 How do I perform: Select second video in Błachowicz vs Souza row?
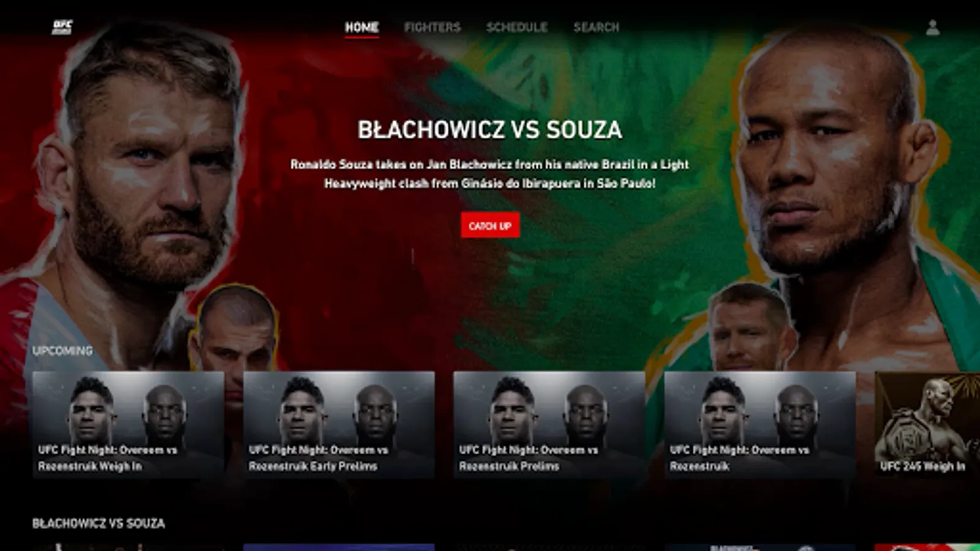[x=339, y=547]
